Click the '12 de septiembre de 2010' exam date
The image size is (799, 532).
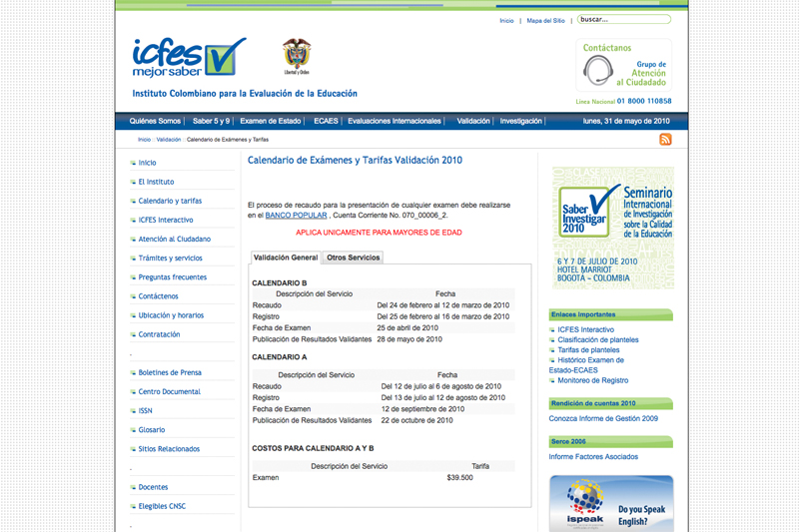pos(422,409)
